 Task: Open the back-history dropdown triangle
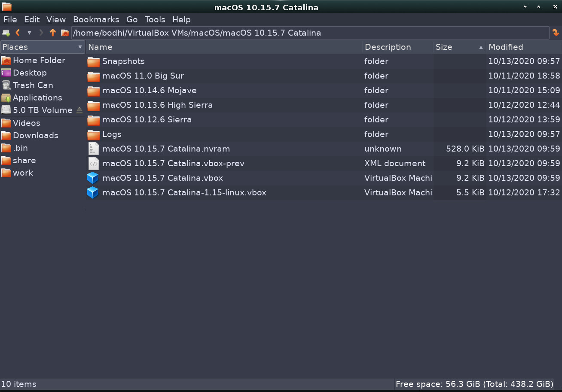click(x=29, y=33)
